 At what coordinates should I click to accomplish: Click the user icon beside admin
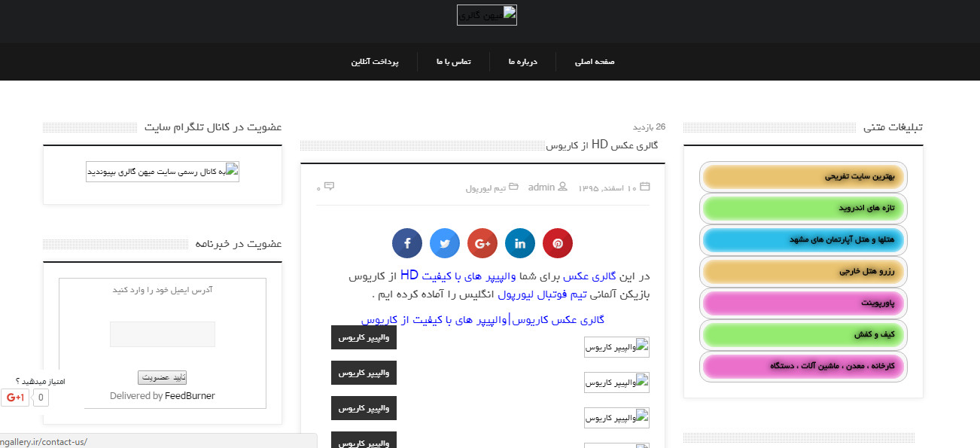(x=562, y=187)
